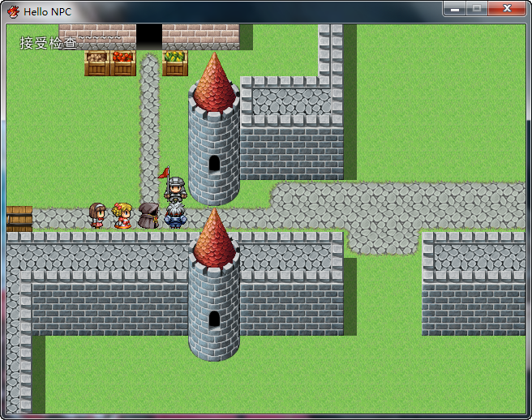
Task: Click the crate of corn
Action: point(175,63)
